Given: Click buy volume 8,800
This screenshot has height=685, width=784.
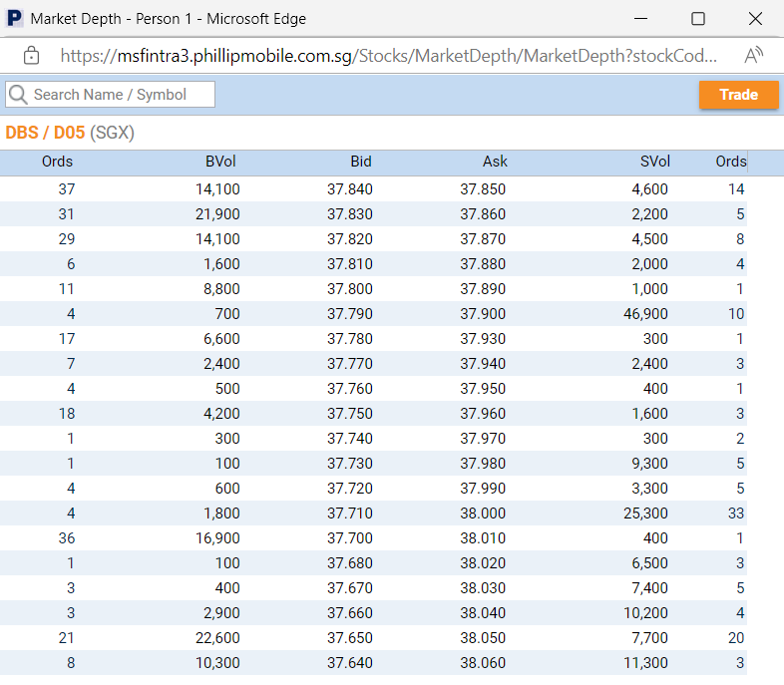Looking at the screenshot, I should [x=221, y=289].
